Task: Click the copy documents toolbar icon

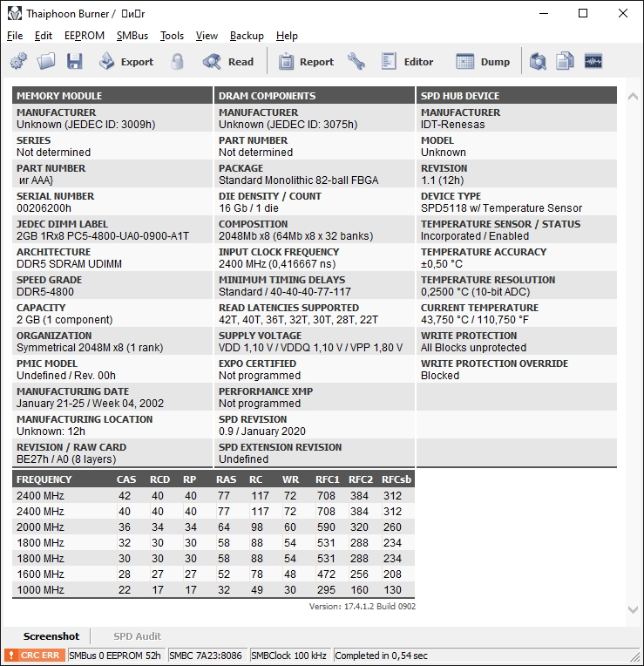Action: (565, 61)
